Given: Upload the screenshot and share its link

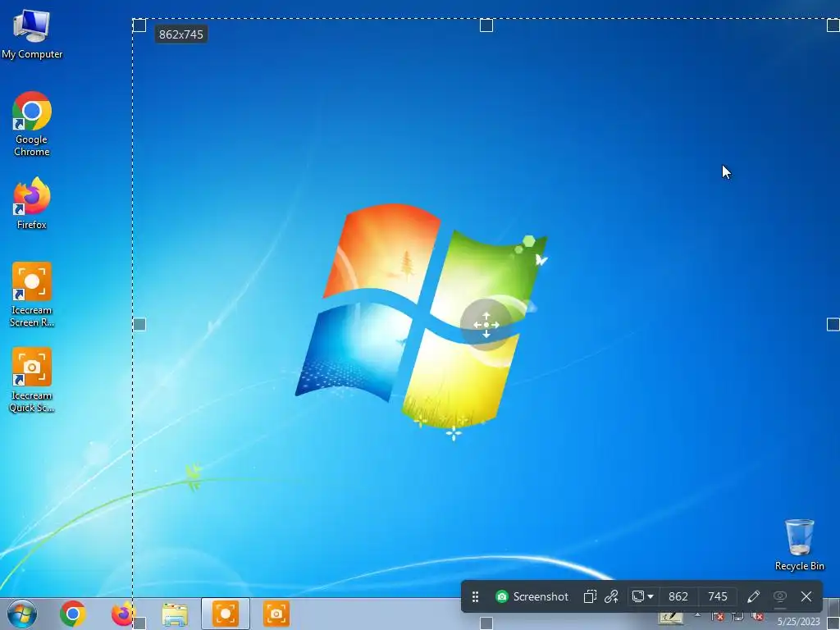Looking at the screenshot, I should [x=611, y=596].
